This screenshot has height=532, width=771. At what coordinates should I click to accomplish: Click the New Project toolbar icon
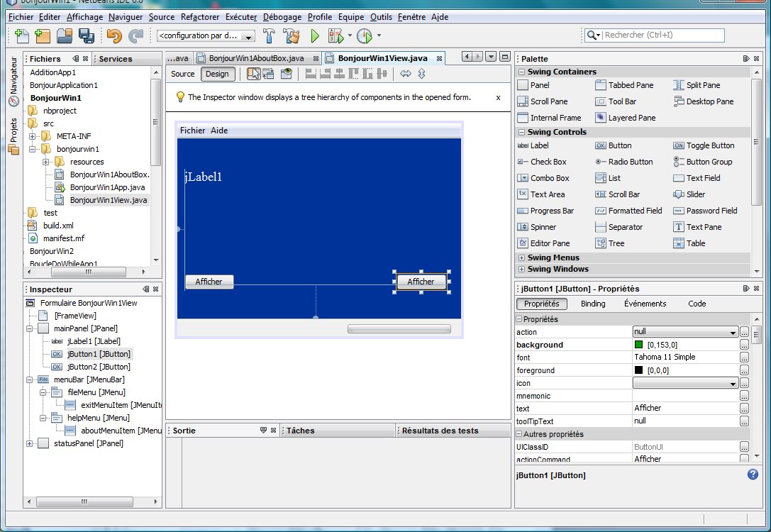(x=43, y=35)
